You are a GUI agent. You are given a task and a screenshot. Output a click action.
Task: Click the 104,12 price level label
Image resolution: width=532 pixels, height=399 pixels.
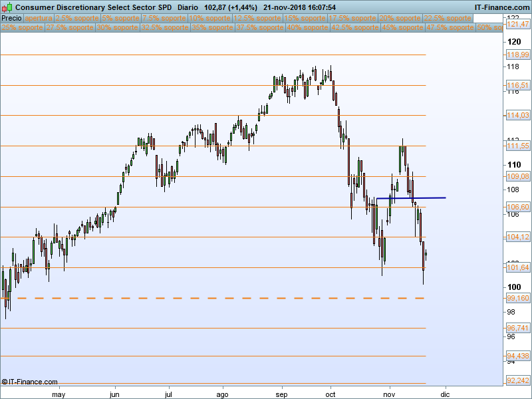pos(517,237)
